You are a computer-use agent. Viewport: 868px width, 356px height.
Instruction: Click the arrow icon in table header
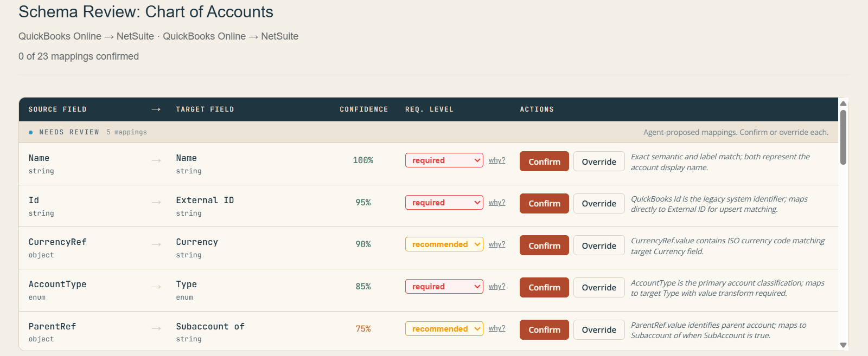click(156, 109)
